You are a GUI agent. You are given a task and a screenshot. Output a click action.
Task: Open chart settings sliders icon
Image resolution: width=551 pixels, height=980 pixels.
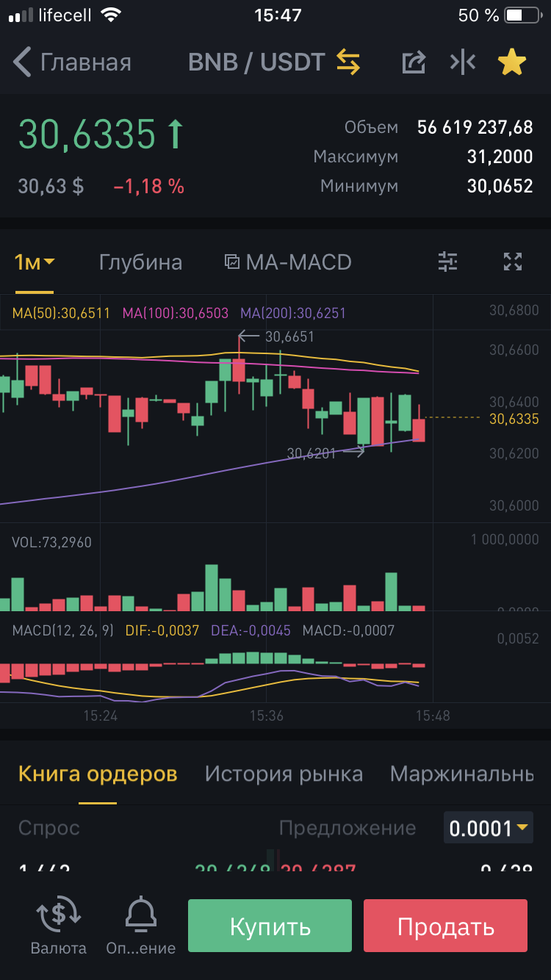click(447, 261)
